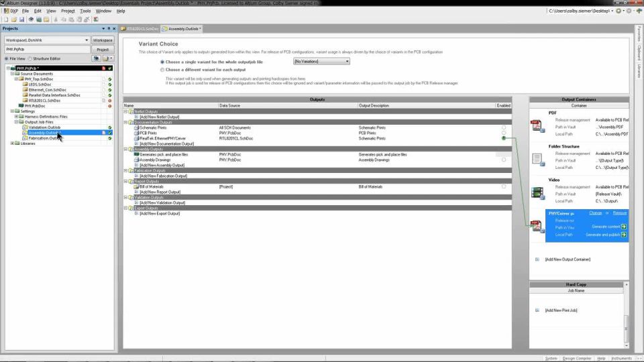Viewport: 644px width, 362px height.
Task: Select Fabrication.OutJob in the project tree
Action: (44, 138)
